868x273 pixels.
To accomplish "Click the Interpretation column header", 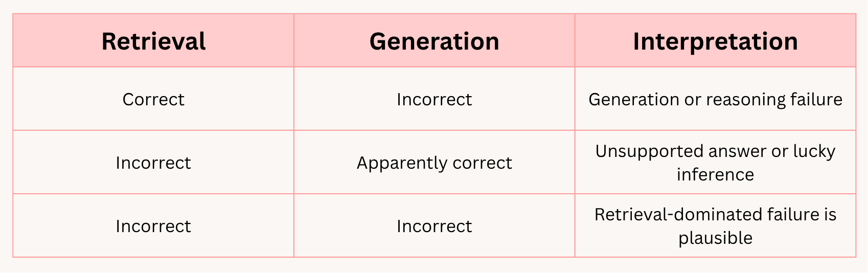I will click(715, 41).
